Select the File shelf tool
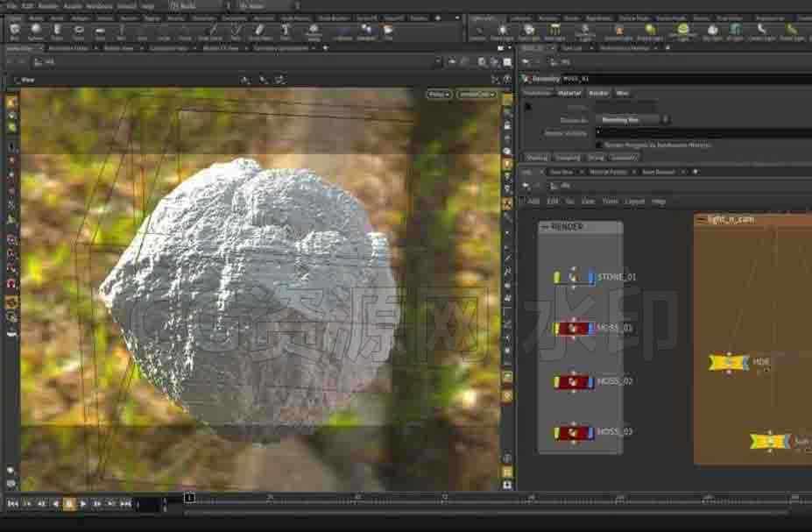This screenshot has width=812, height=532. pos(388,32)
